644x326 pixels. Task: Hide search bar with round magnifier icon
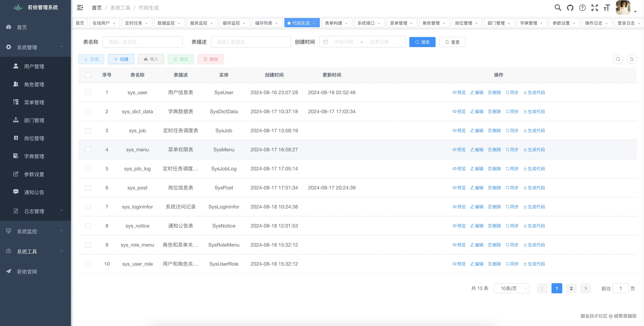[x=618, y=59]
